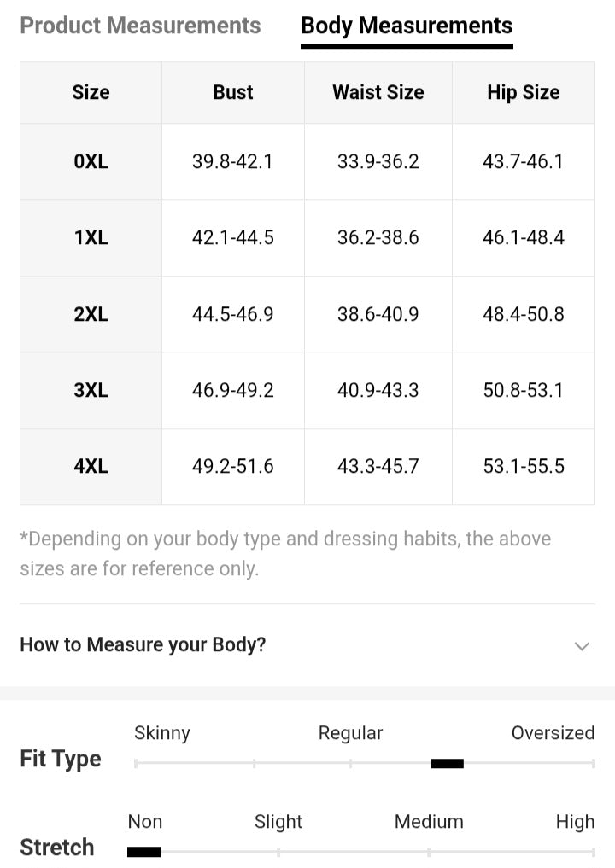Click the Size column header
Screen dimensions: 615x868
click(91, 92)
